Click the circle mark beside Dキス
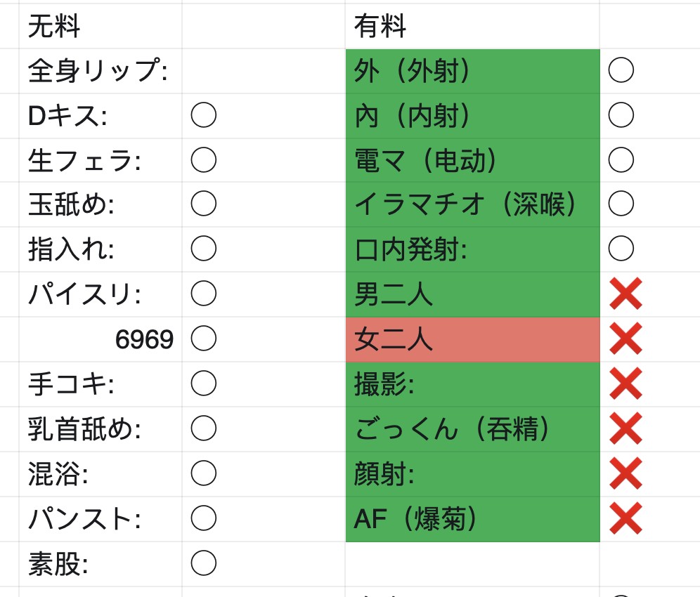Screen dimensions: 700x597 pos(204,115)
